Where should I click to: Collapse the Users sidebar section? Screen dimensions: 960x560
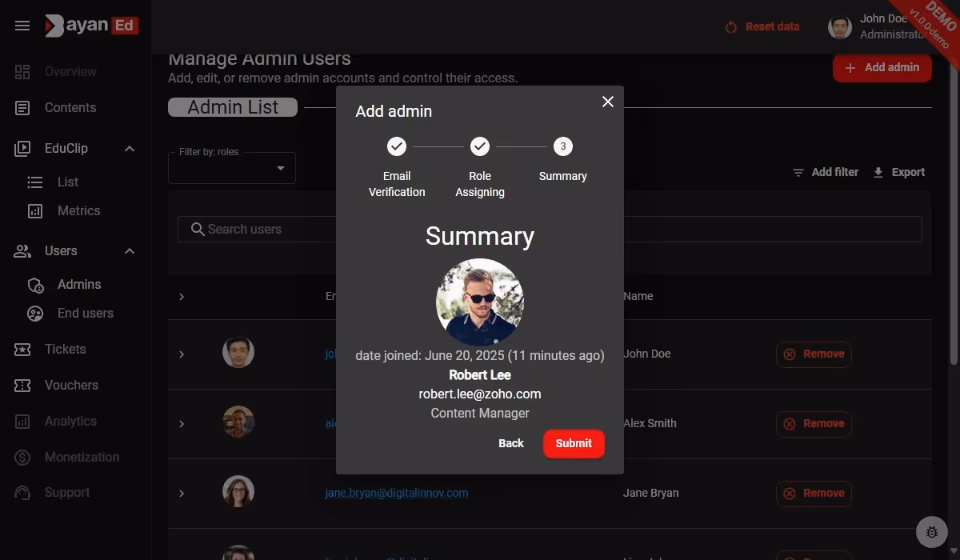pyautogui.click(x=130, y=251)
